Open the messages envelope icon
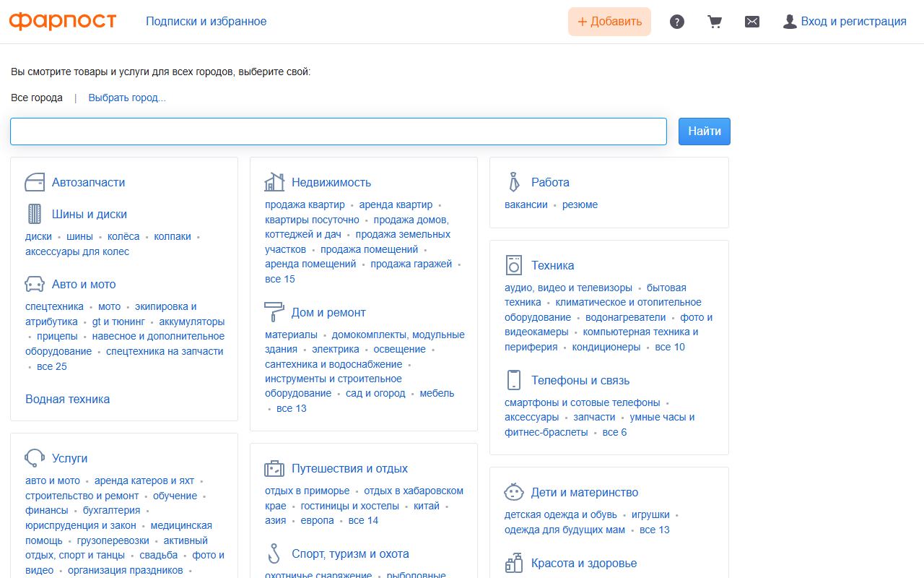Viewport: 924px width, 578px height. click(752, 22)
